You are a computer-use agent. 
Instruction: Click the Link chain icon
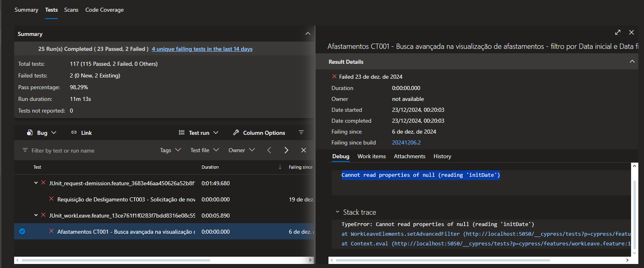(74, 132)
